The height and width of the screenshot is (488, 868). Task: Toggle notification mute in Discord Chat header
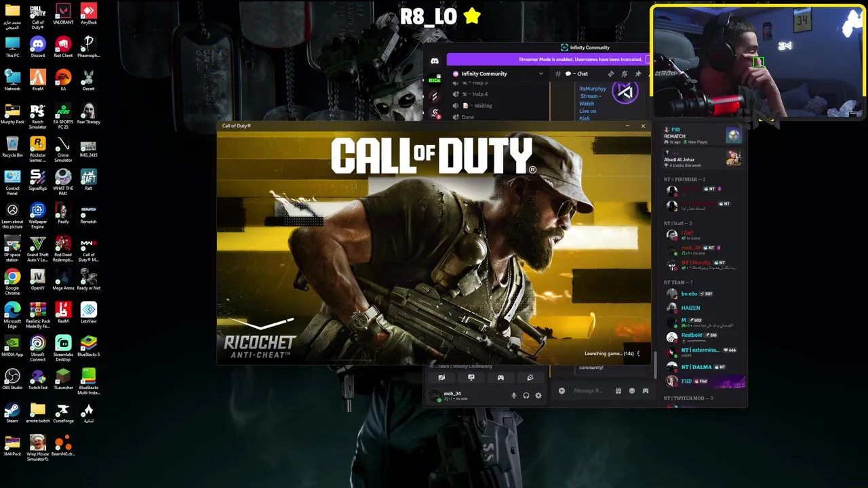pos(624,74)
